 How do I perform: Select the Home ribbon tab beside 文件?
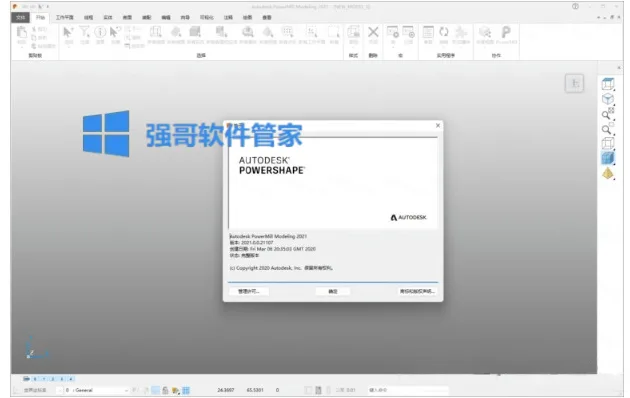pyautogui.click(x=40, y=17)
